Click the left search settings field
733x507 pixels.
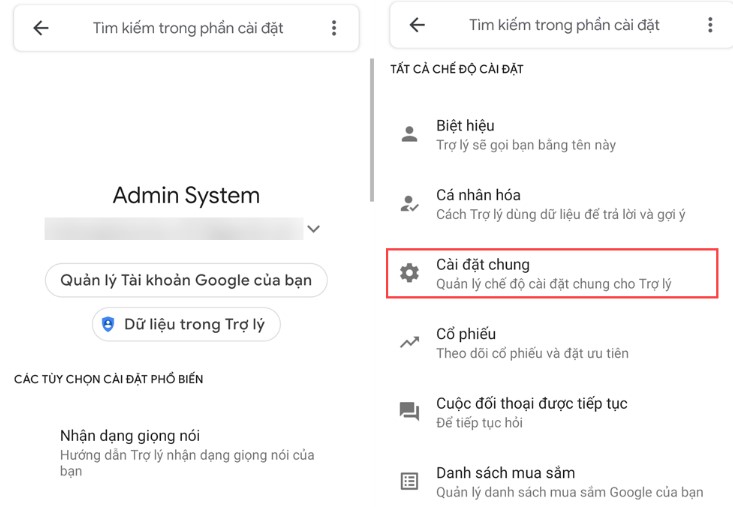pyautogui.click(x=188, y=28)
